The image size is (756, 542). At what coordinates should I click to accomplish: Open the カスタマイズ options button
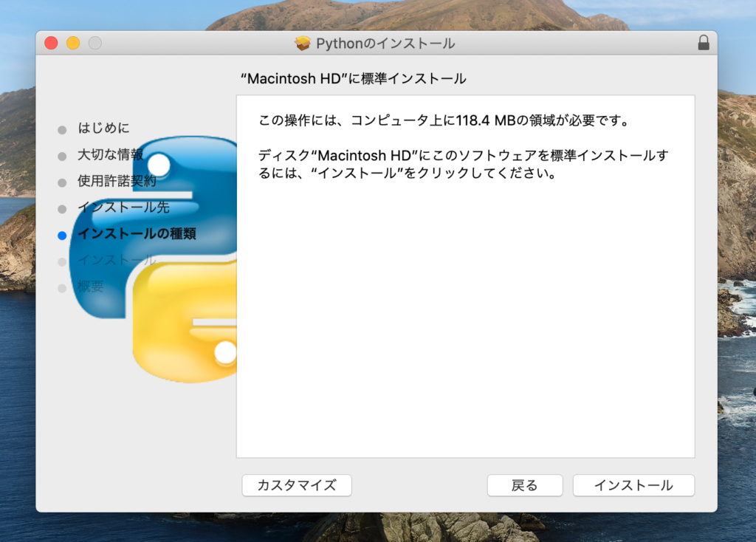click(297, 485)
